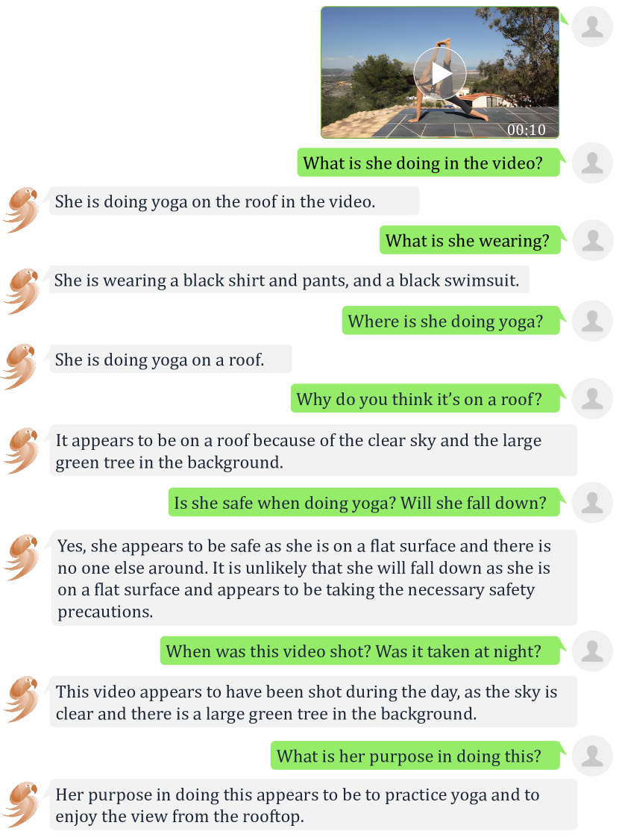Select the 'Where is she doing yoga?' message
619x840 pixels.
(451, 320)
